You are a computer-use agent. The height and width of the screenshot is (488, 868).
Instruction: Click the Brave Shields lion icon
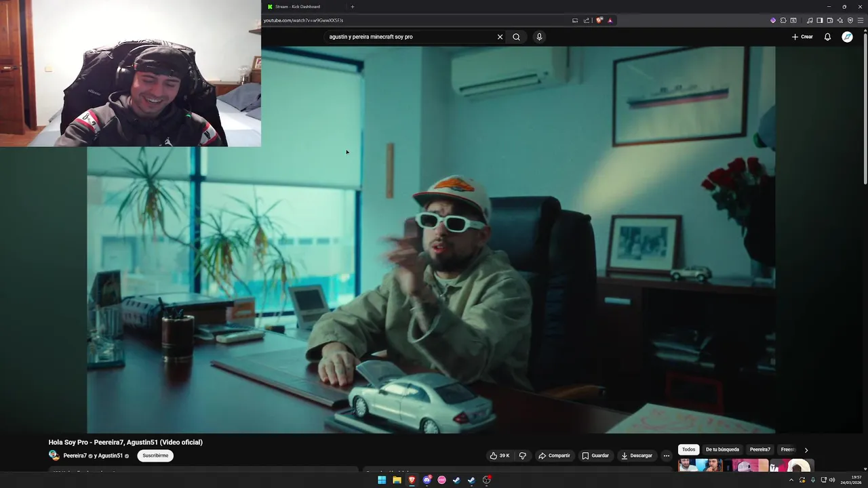pyautogui.click(x=599, y=20)
